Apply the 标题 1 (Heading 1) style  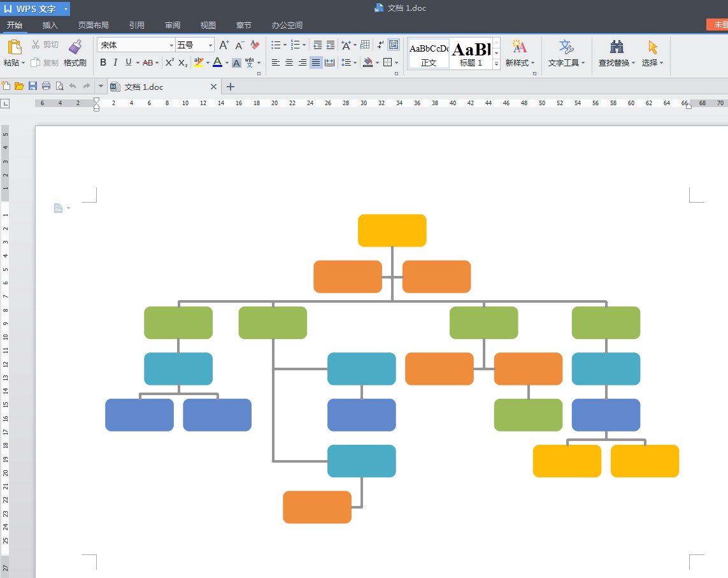click(471, 54)
